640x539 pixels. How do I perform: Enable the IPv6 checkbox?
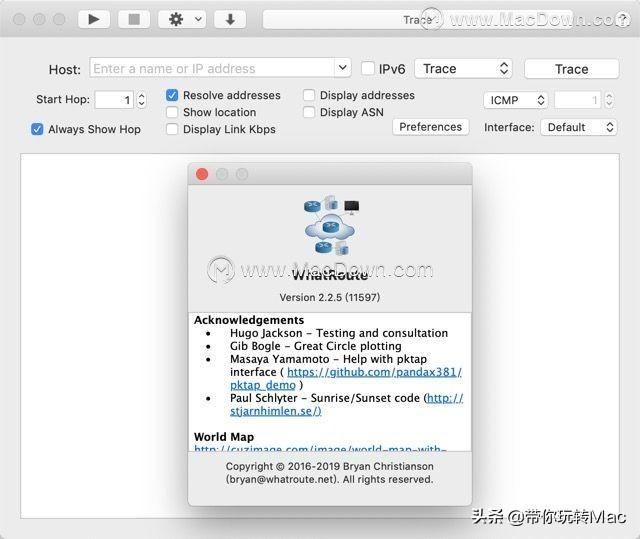(368, 68)
